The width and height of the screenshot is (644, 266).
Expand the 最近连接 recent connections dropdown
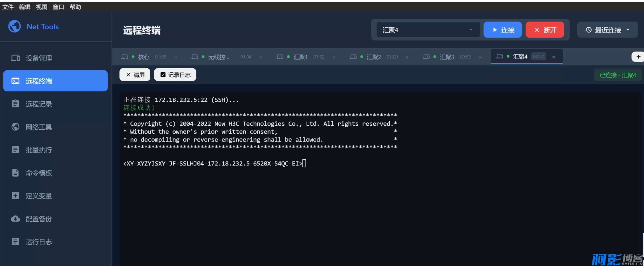pos(607,30)
